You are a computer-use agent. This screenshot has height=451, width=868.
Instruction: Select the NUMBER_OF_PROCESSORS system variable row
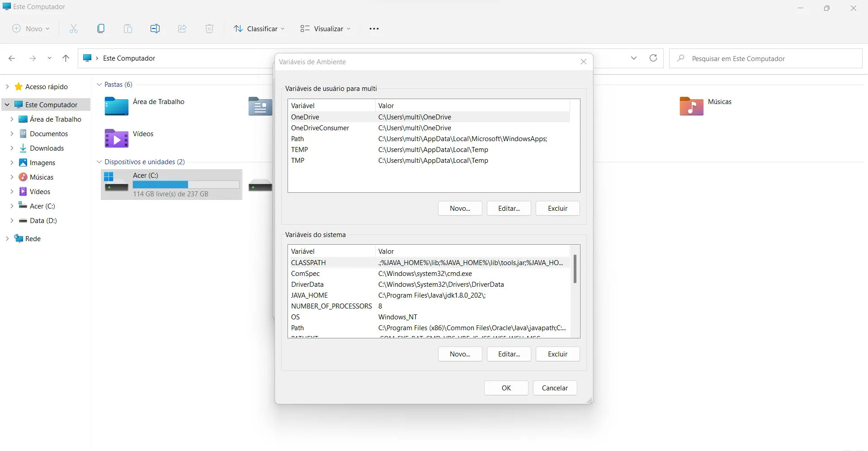pos(429,306)
